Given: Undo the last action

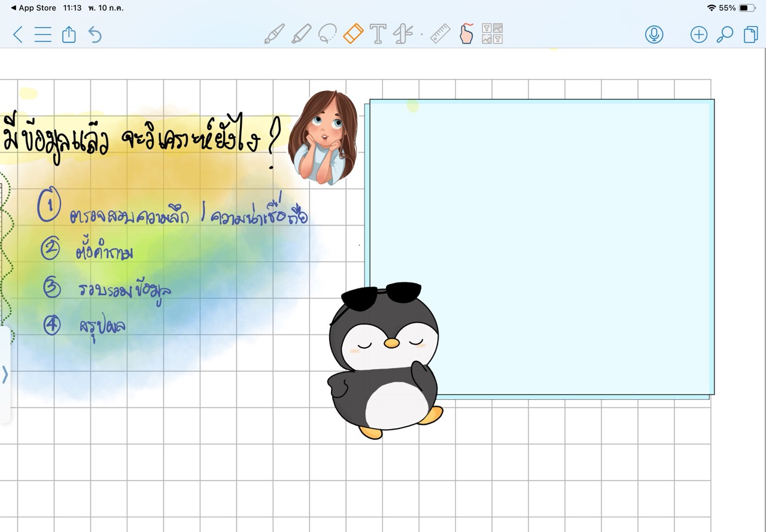Looking at the screenshot, I should pyautogui.click(x=95, y=35).
